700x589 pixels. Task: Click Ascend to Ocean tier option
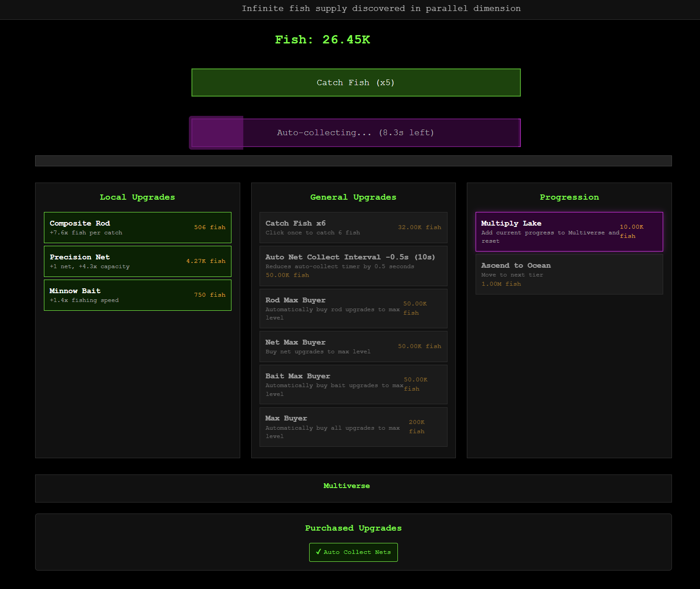tap(569, 274)
